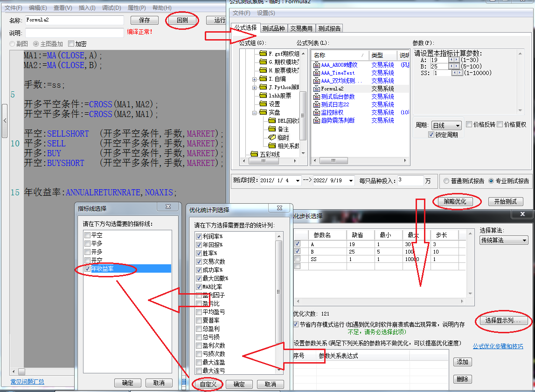Select the 主图叠加 radio button
The image size is (535, 392).
pyautogui.click(x=36, y=44)
